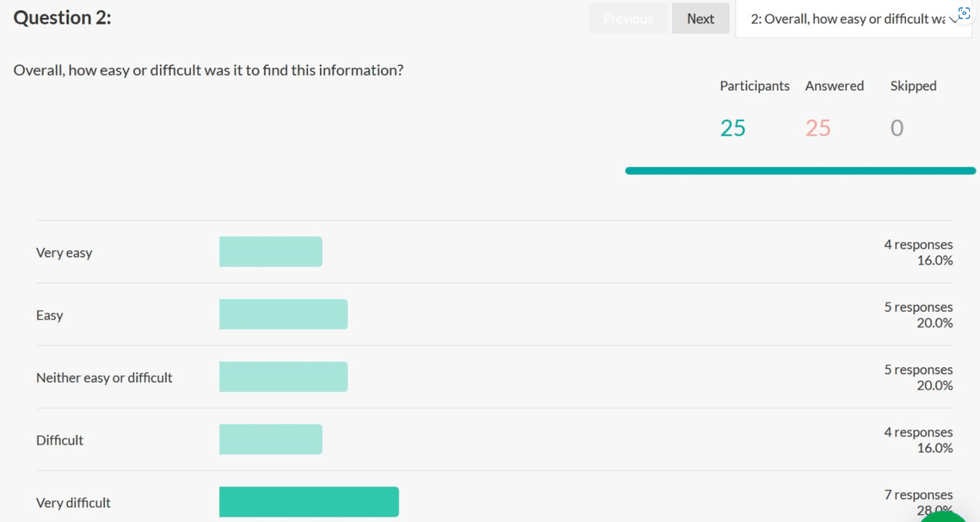Click the Skipped count 0

coord(897,128)
